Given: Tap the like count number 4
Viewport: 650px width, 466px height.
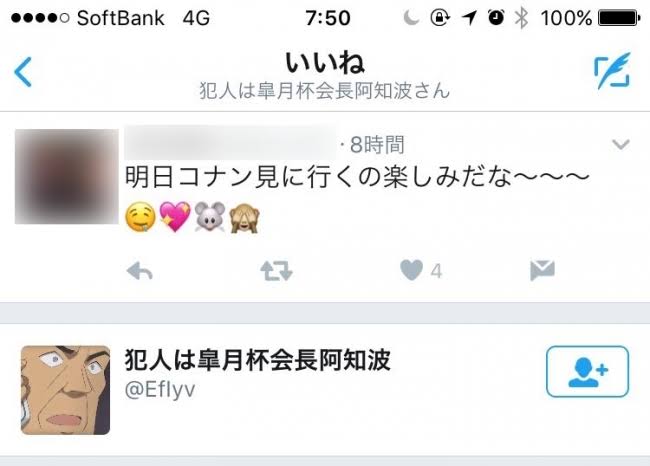Looking at the screenshot, I should [x=436, y=272].
